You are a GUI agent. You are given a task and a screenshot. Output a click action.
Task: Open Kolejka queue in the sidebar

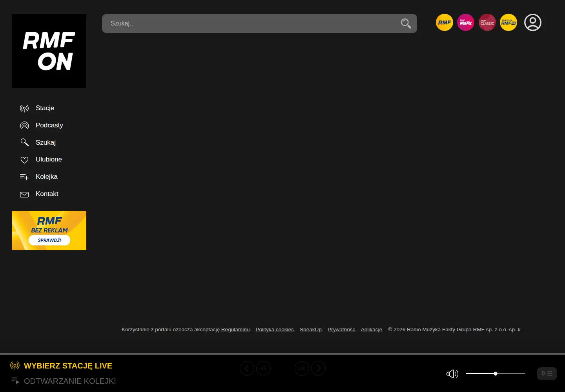coord(39,177)
